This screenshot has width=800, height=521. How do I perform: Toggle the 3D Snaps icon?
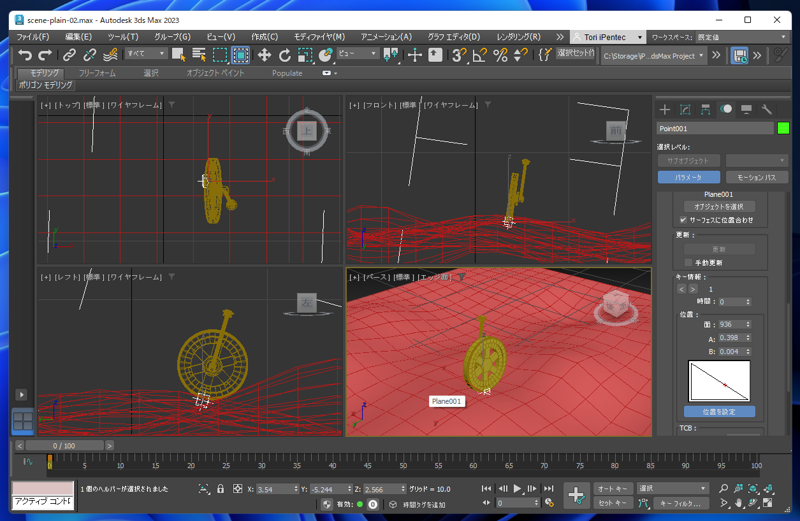coord(460,55)
